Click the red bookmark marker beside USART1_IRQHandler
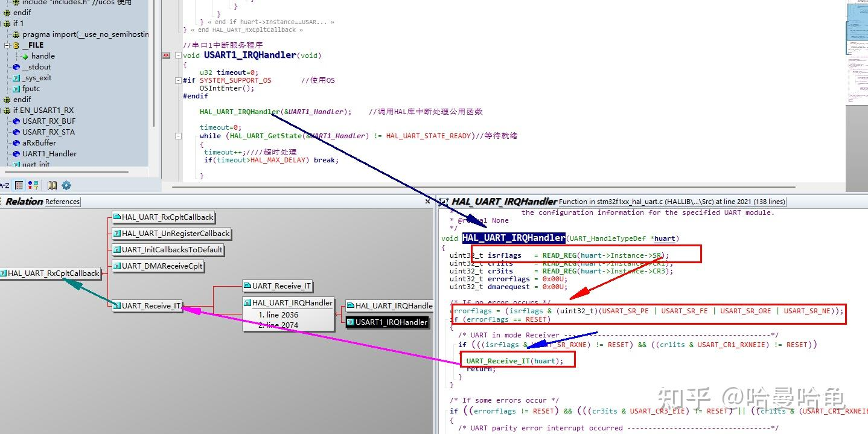The height and width of the screenshot is (434, 868). pyautogui.click(x=166, y=56)
